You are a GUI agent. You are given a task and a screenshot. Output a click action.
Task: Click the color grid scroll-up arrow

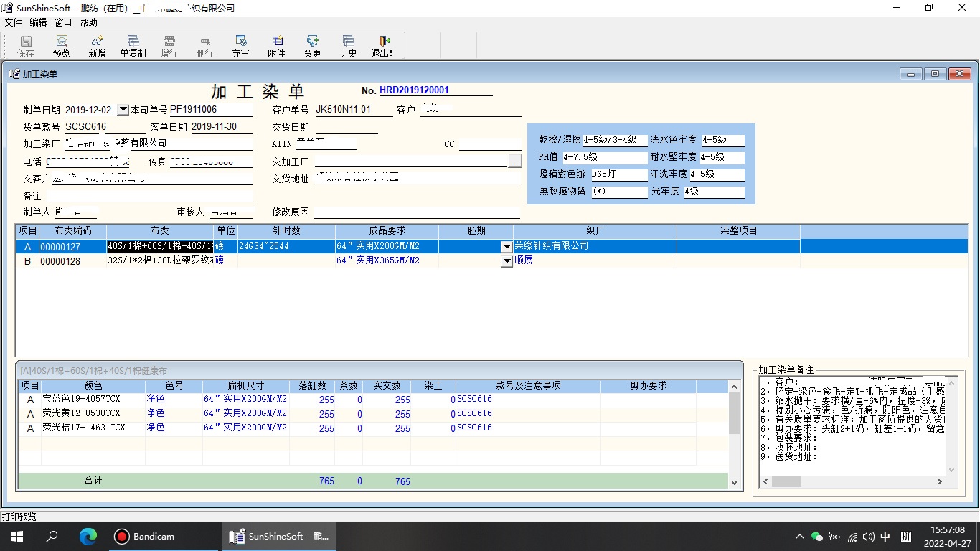(734, 387)
